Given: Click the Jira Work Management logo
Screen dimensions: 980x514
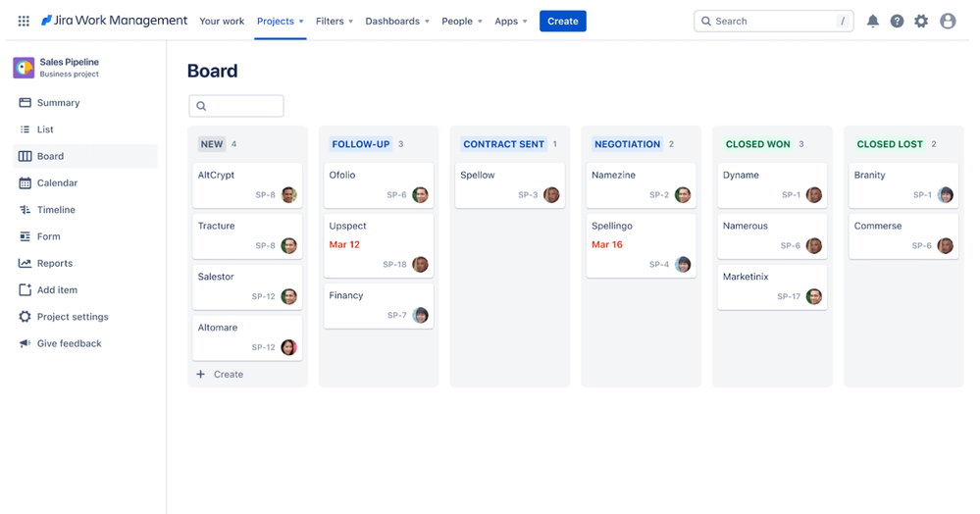Looking at the screenshot, I should click(x=114, y=21).
